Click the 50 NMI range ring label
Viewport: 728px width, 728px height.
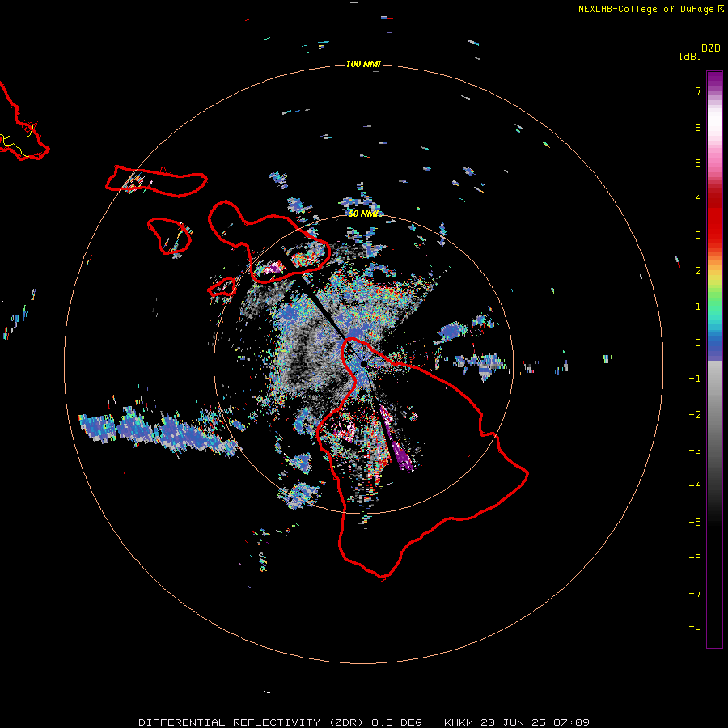click(363, 214)
